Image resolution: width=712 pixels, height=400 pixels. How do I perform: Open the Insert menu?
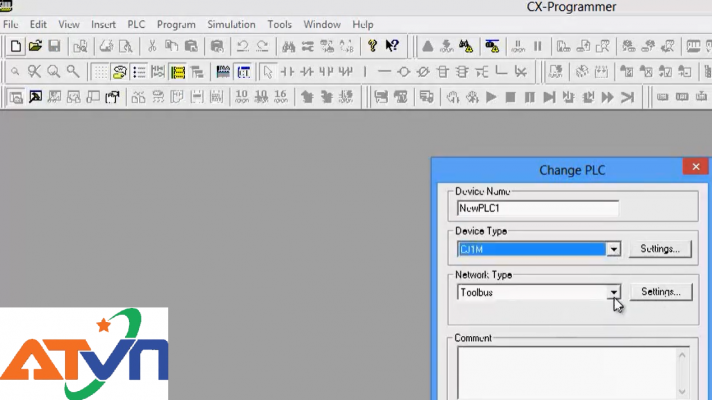coord(103,25)
